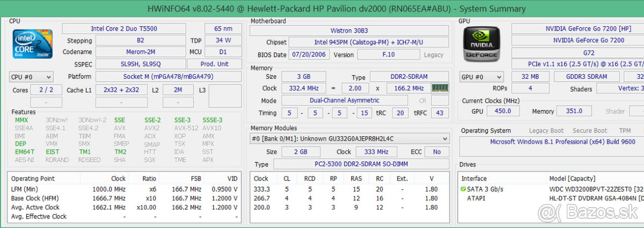The width and height of the screenshot is (644, 228).
Task: Click the PC2-5300 DDR2-SDRAM SO-DIMM field
Action: click(x=361, y=165)
